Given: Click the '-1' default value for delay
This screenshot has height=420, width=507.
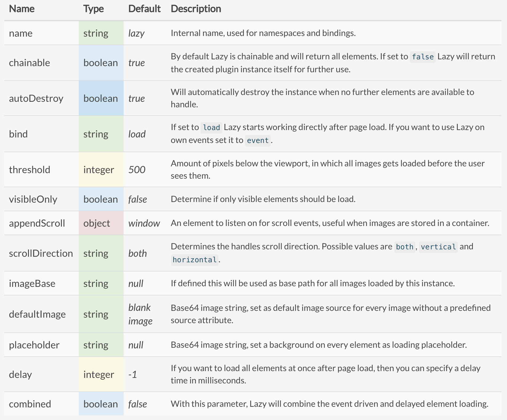Looking at the screenshot, I should (x=133, y=374).
